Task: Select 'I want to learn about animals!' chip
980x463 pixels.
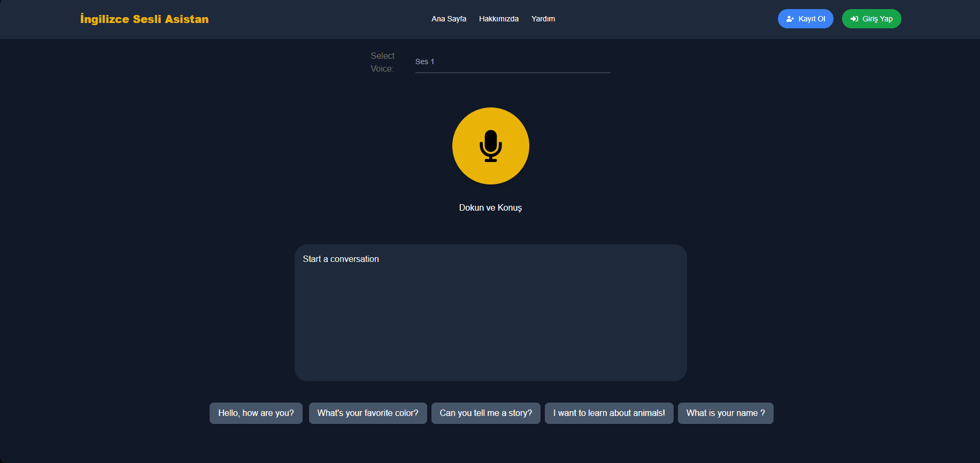Action: [x=608, y=413]
